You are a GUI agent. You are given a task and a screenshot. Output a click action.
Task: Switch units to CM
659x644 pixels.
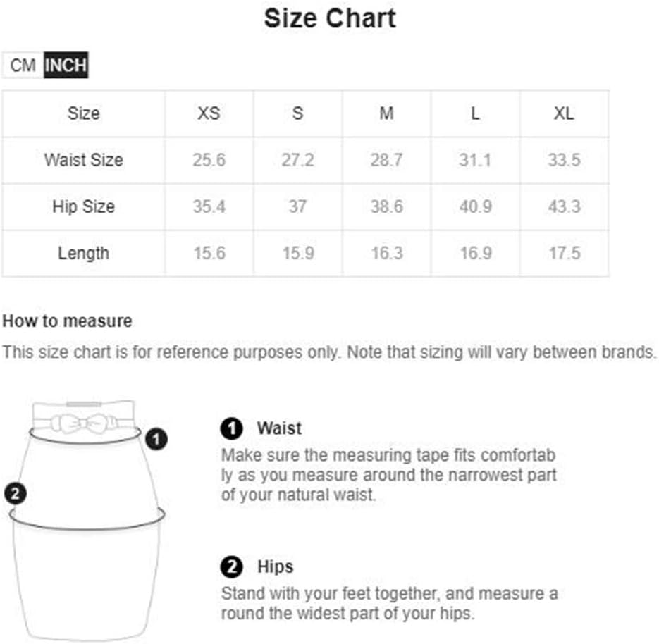[23, 65]
